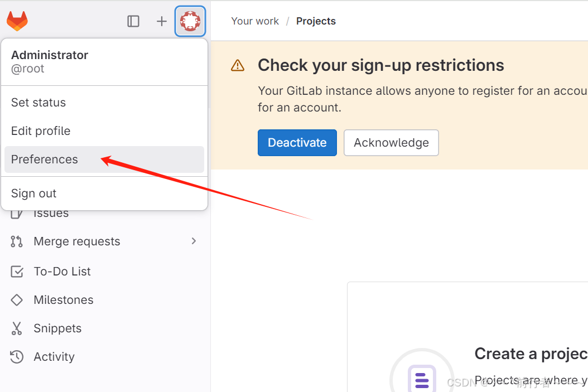Click the Activity history icon
The image size is (588, 392).
pos(17,357)
